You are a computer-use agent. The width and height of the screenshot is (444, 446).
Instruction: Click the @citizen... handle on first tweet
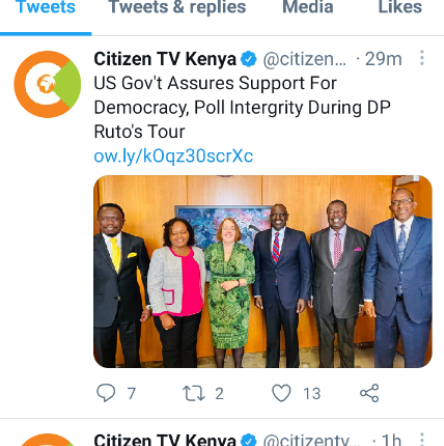point(305,59)
